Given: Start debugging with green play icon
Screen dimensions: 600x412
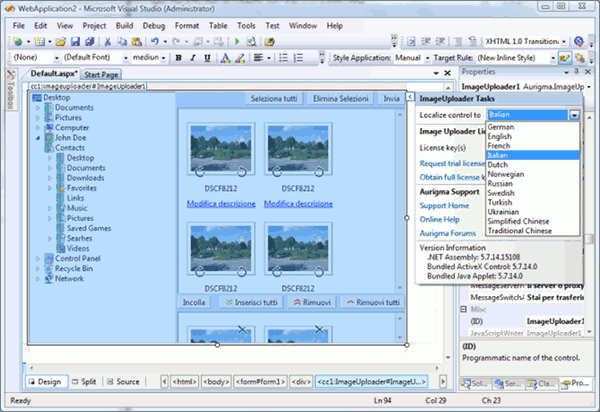Looking at the screenshot, I should (x=237, y=41).
